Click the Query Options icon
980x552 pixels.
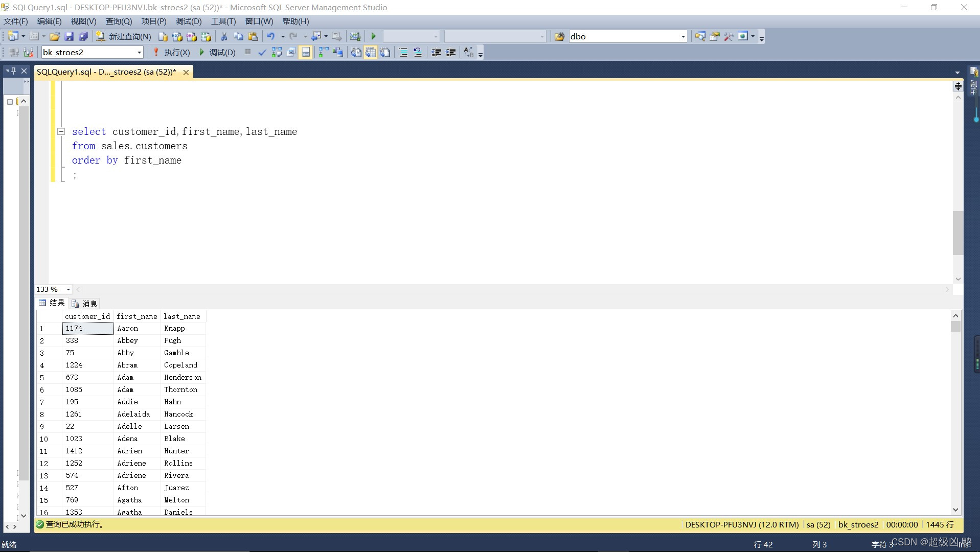point(291,52)
